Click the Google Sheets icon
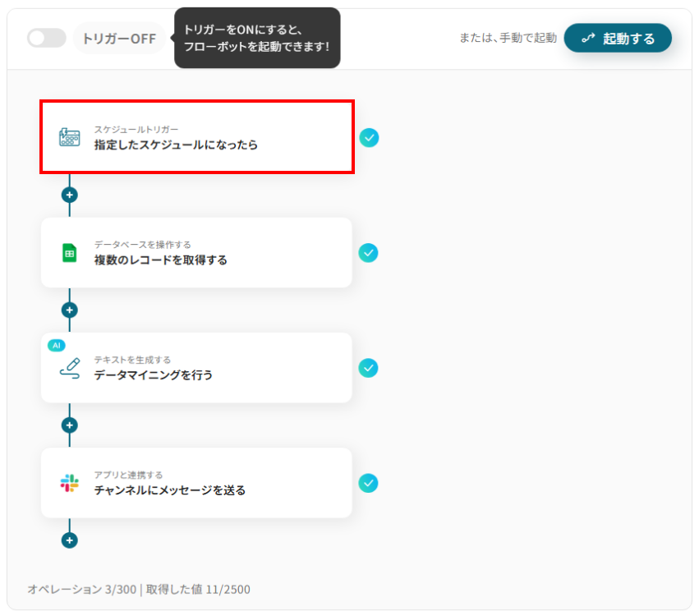Screen dimensions: 699x616 (70, 253)
